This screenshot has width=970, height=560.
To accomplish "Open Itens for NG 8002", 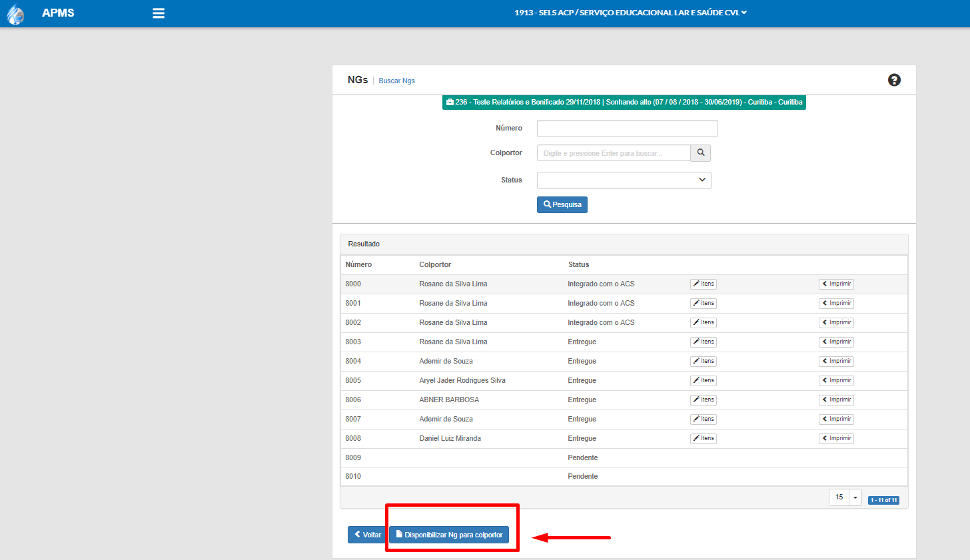I will click(704, 322).
